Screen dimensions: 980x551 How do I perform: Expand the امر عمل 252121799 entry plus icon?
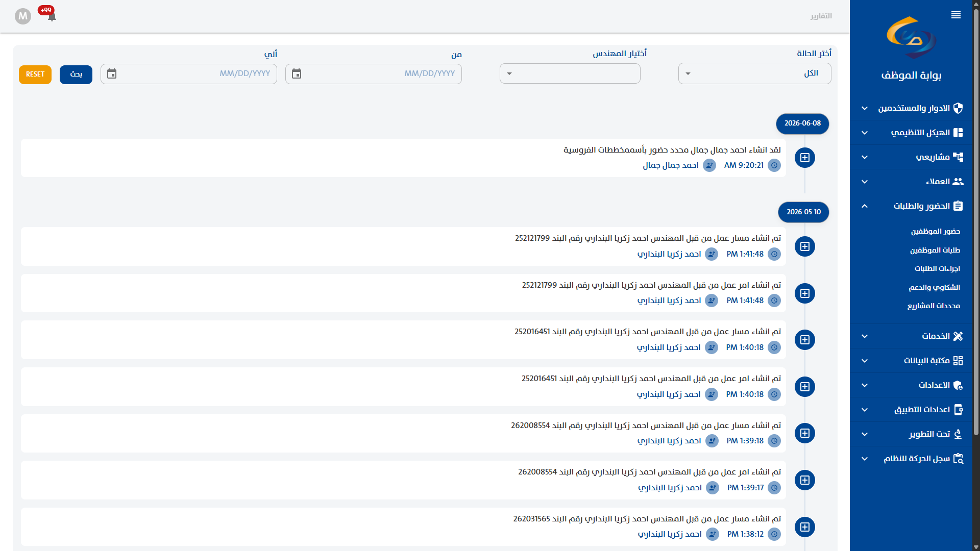[805, 293]
